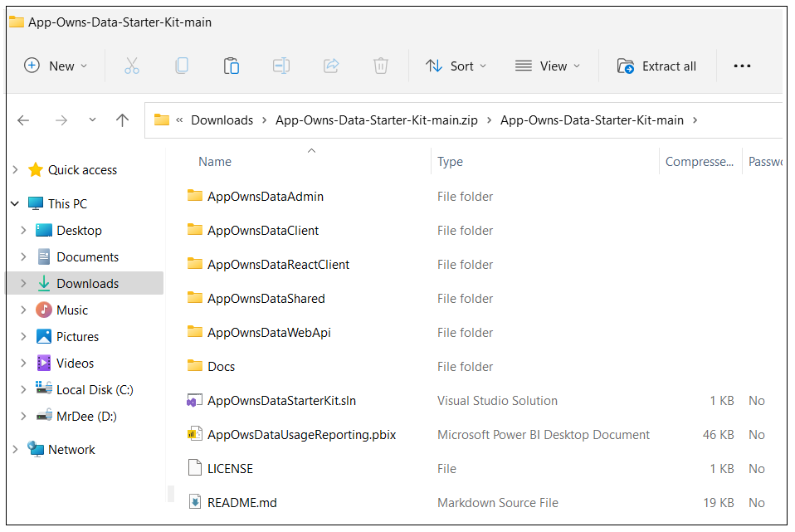Expand the Quick access tree node
Image resolution: width=795 pixels, height=532 pixels.
pos(15,170)
